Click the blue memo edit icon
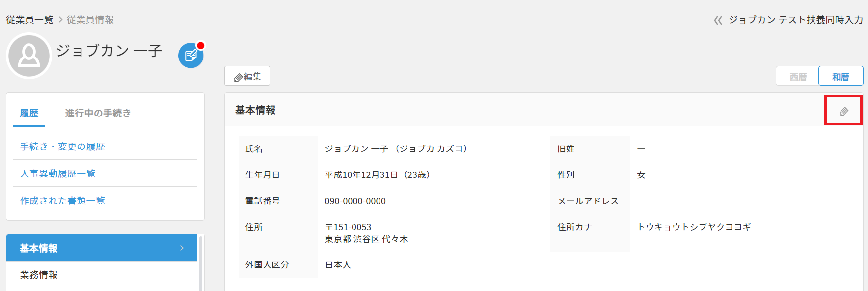Screen dimensions: 868x291 click(x=190, y=56)
